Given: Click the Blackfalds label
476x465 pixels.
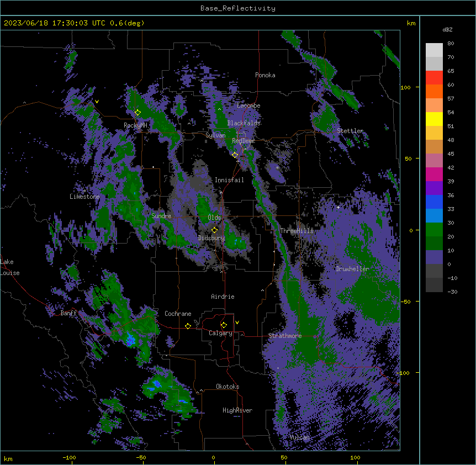Looking at the screenshot, I should (x=244, y=123).
